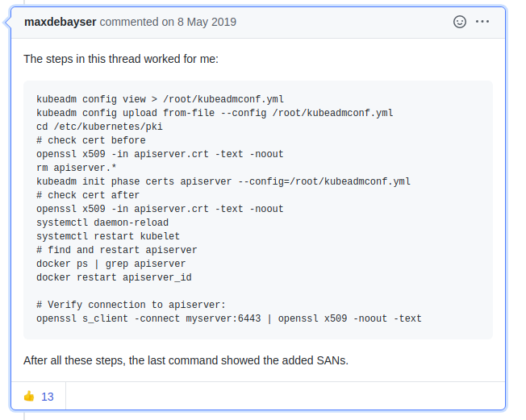Click the "on 8 May 2019" timestamp
The height and width of the screenshot is (420, 526).
point(199,22)
